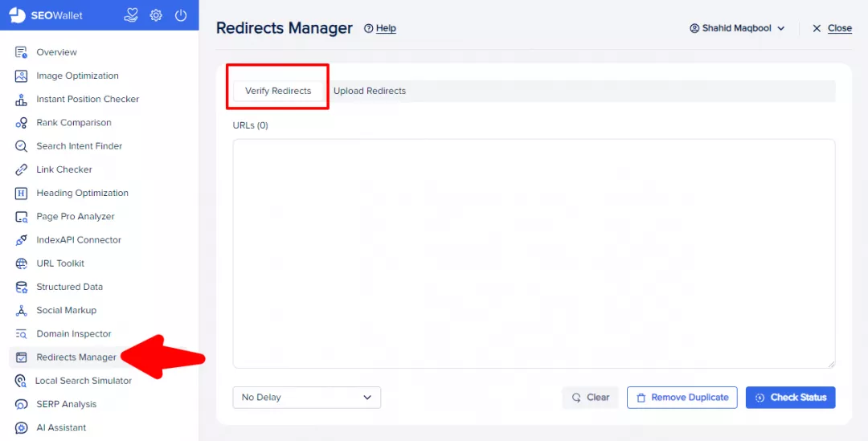The image size is (868, 441).
Task: Click the SEOWallet logo icon
Action: pos(18,15)
